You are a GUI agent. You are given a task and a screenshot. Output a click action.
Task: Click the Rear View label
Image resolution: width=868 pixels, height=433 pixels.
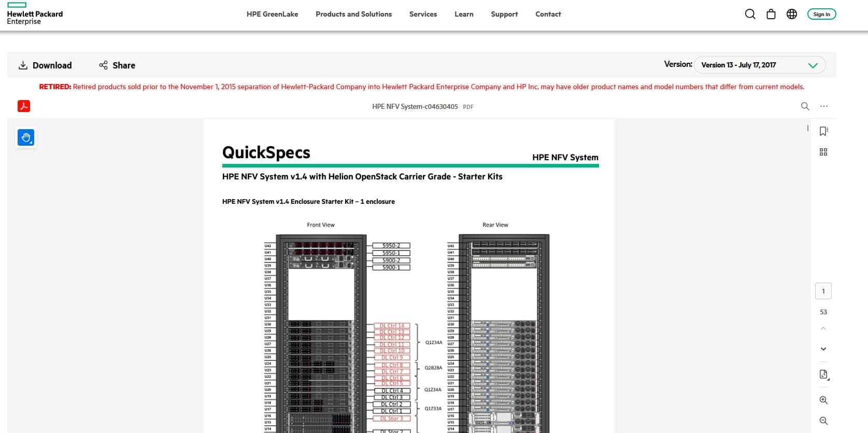[x=495, y=225]
